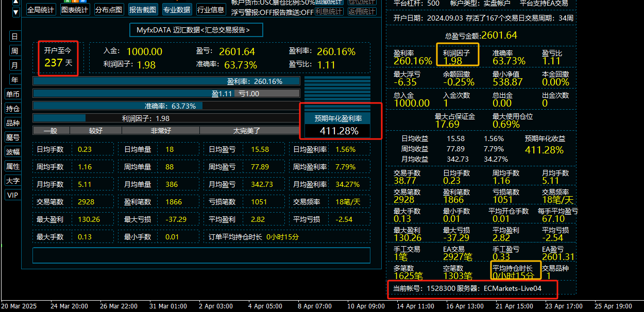Click the 交易笔数 2928 cell in report
This screenshot has width=644, height=312.
click(x=73, y=202)
